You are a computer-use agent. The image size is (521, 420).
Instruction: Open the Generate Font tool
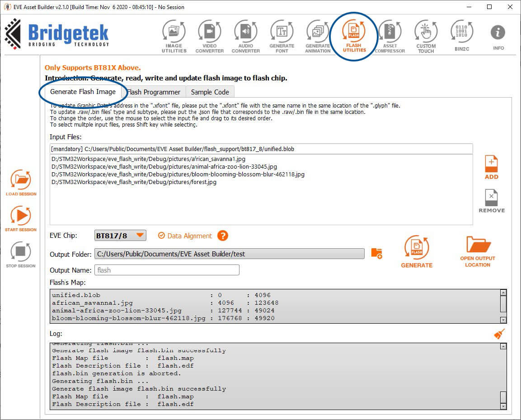(282, 37)
